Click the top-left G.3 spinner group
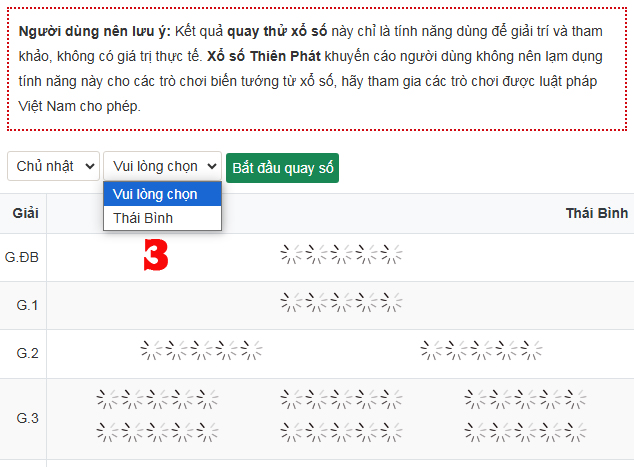634x467 pixels. [157, 399]
